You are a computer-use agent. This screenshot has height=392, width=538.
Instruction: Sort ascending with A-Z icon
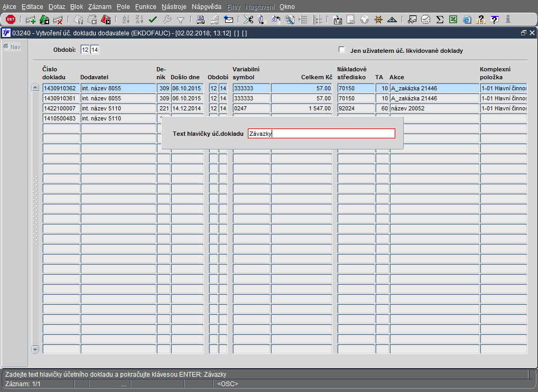tap(126, 20)
